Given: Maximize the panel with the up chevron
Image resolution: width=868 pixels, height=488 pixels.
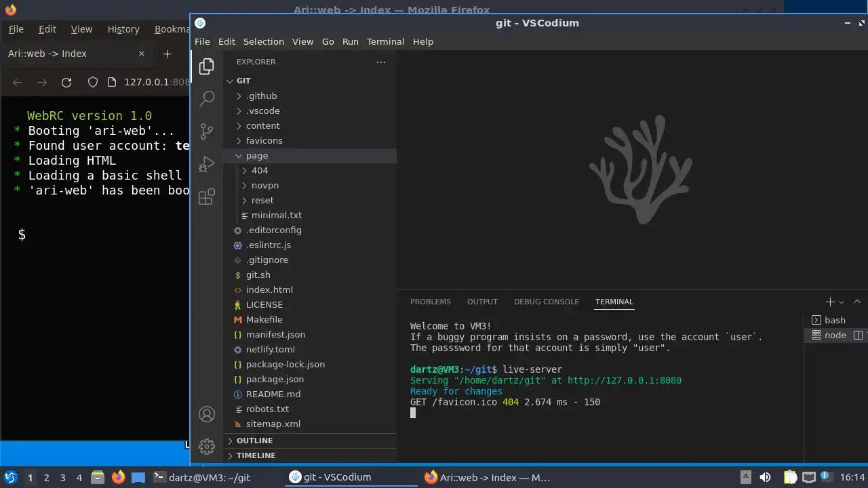Looking at the screenshot, I should tap(857, 302).
